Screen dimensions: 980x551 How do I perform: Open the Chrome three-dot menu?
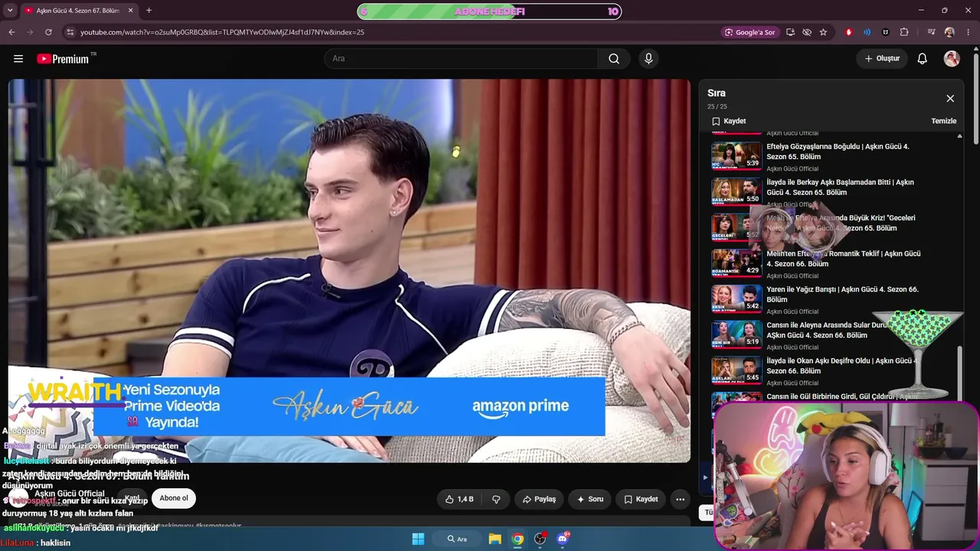(969, 32)
